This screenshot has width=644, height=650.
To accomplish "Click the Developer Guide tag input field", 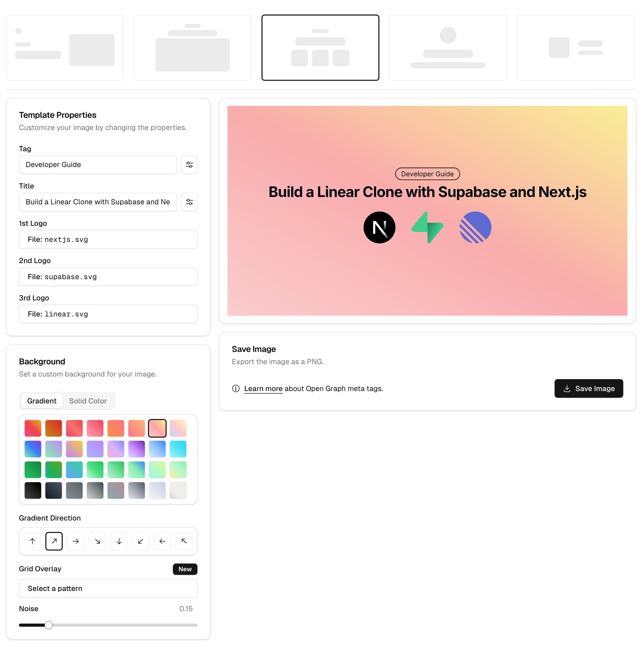I will tap(98, 164).
